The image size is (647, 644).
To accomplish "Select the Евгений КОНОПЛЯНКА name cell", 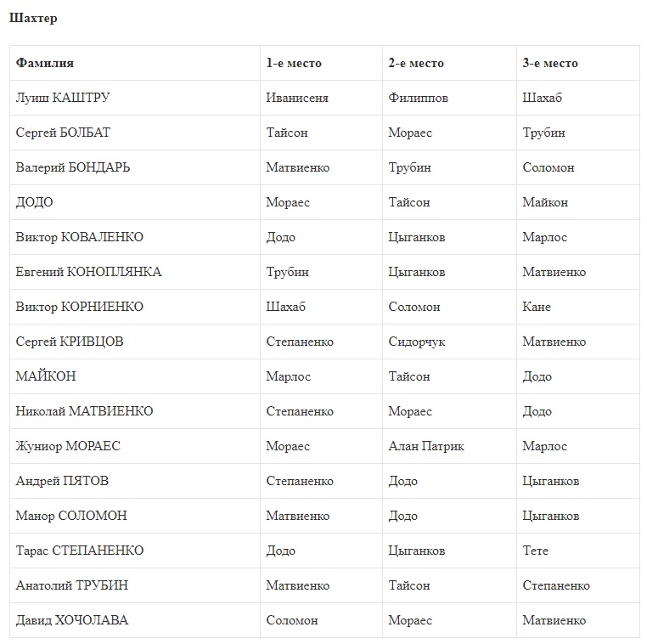I will point(88,272).
